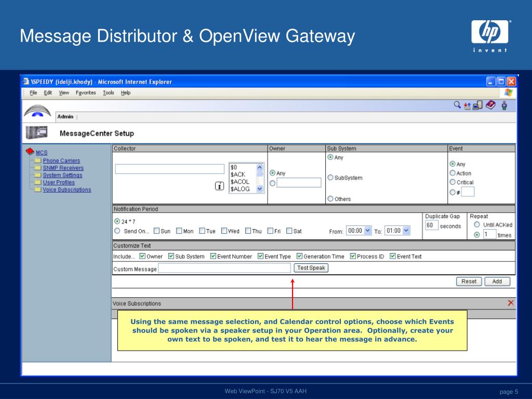
Task: Click the server computer icon in toolbar
Action: coord(477,105)
